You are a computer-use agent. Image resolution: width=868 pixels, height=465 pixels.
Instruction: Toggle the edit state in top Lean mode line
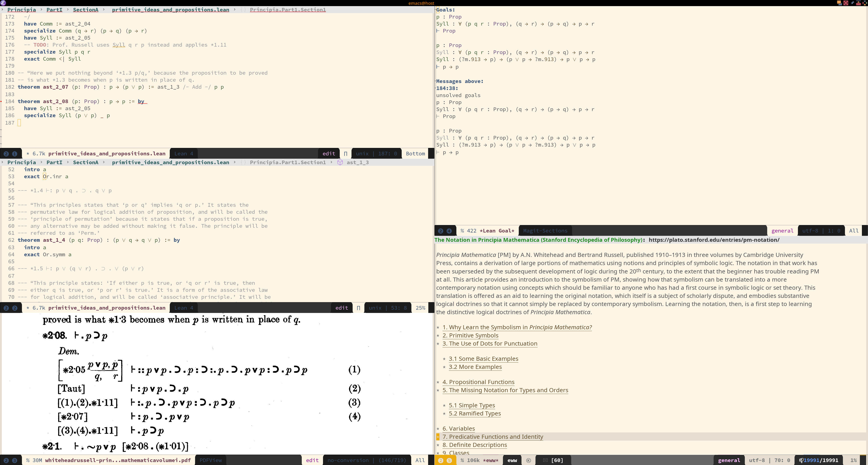pos(328,154)
